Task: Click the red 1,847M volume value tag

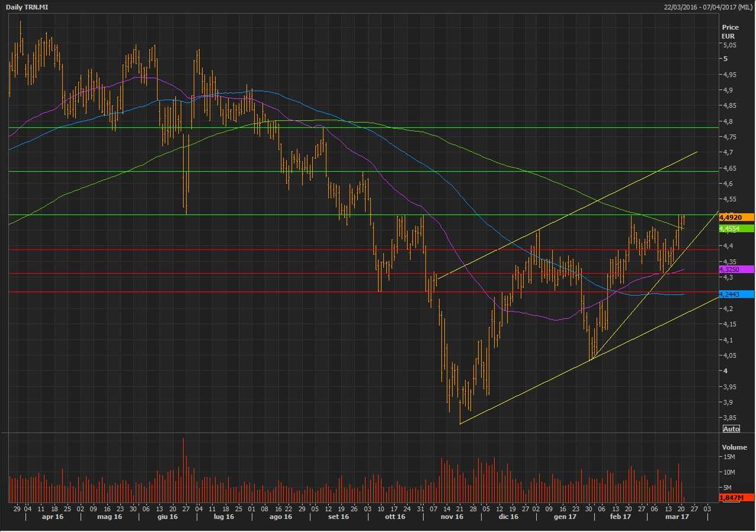Action: (x=736, y=498)
